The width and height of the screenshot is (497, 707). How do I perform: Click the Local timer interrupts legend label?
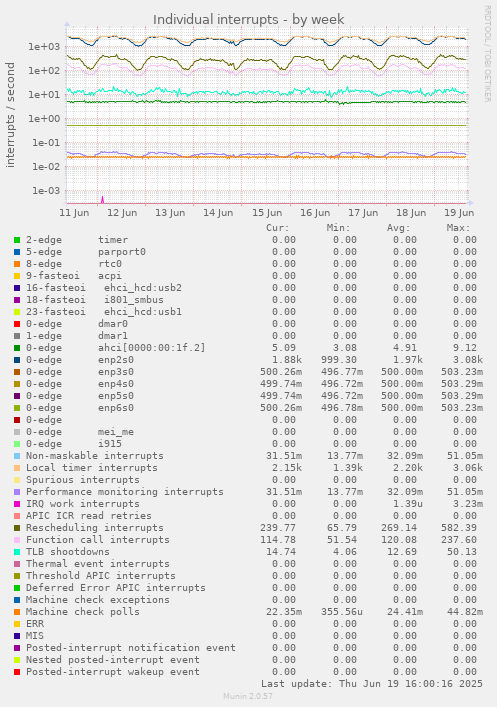click(x=92, y=468)
